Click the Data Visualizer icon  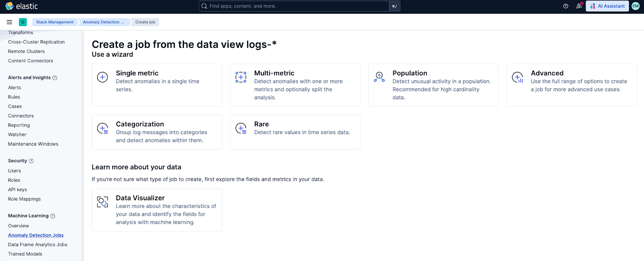coord(103,202)
